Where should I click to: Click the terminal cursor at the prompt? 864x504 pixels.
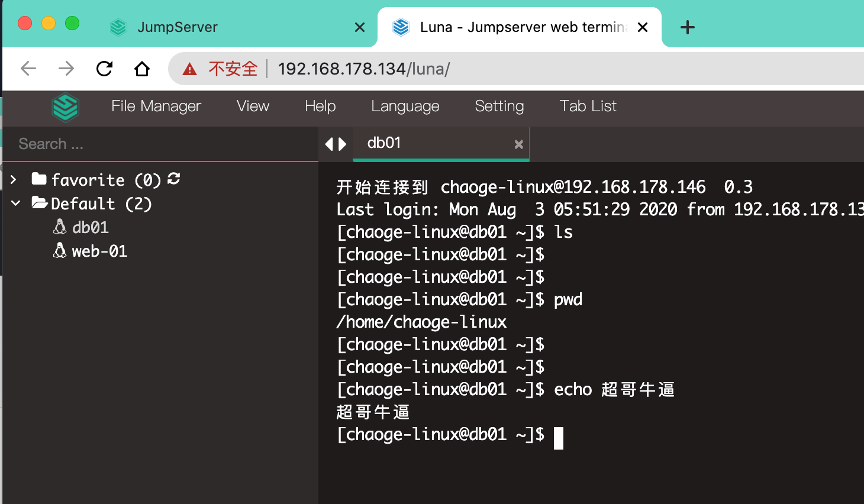(559, 438)
